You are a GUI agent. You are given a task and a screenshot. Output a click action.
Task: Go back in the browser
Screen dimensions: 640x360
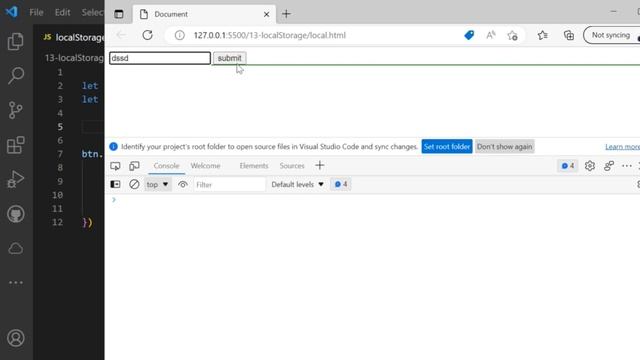point(121,35)
